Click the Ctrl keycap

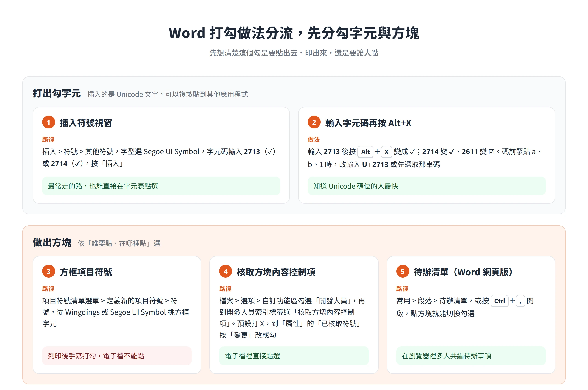[499, 301]
